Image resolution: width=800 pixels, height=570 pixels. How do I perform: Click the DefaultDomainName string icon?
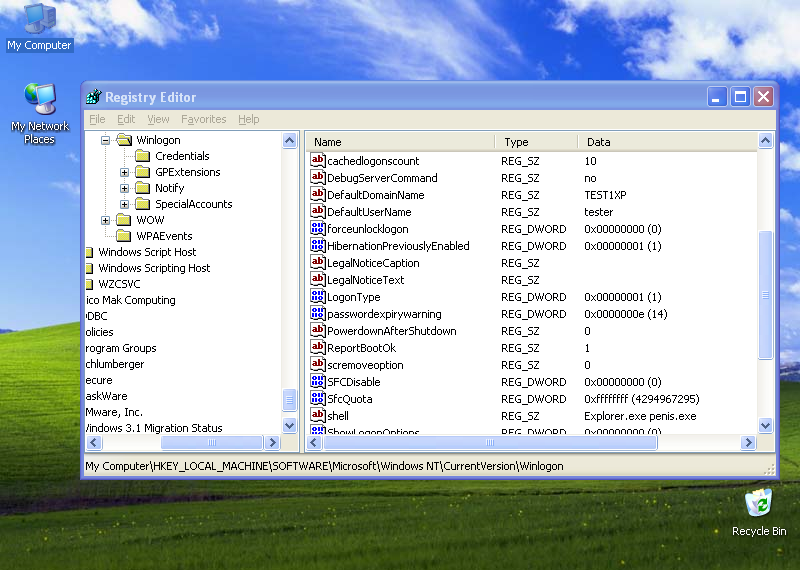317,194
